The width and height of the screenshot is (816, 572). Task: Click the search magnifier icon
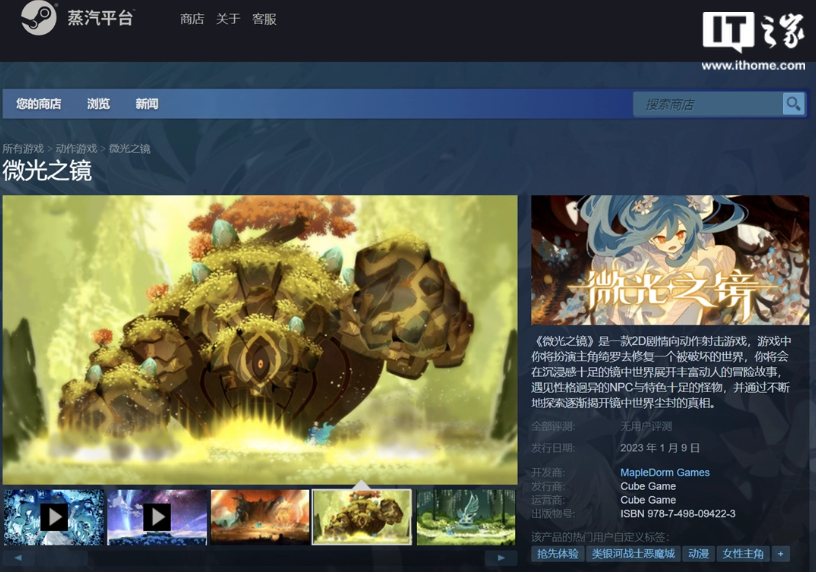(x=793, y=104)
